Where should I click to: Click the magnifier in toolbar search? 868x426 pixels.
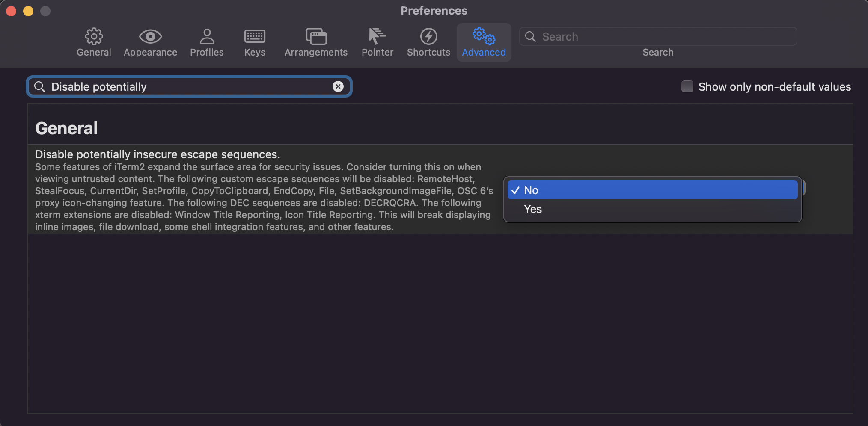[x=530, y=37]
